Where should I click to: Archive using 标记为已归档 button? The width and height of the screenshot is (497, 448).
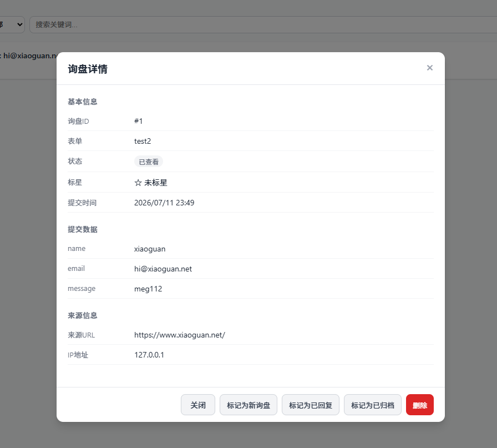click(372, 405)
